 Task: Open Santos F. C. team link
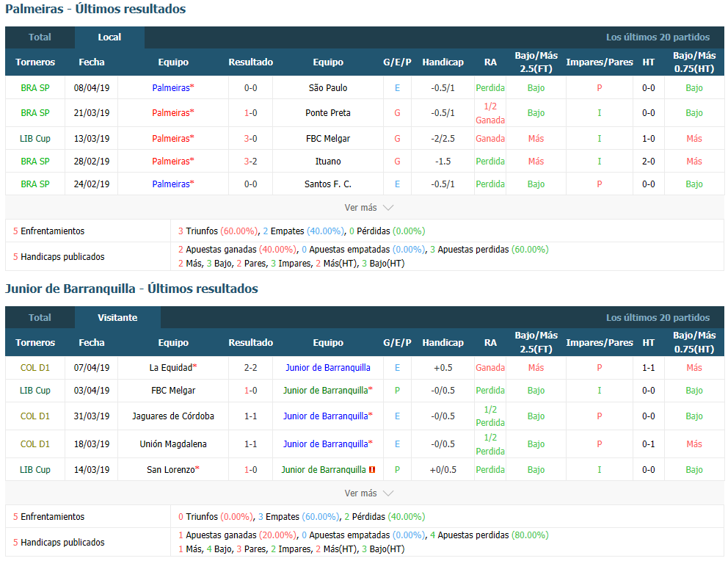(x=328, y=184)
